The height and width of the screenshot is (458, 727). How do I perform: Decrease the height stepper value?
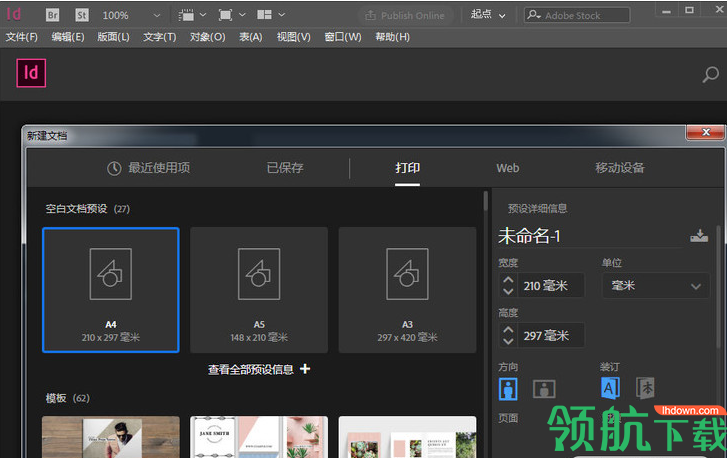pyautogui.click(x=508, y=342)
